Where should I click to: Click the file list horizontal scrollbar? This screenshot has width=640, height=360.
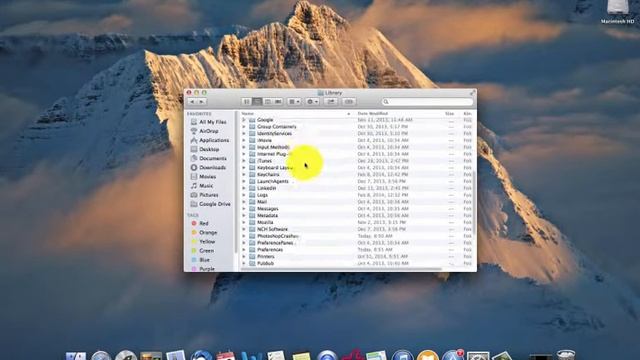(x=341, y=269)
